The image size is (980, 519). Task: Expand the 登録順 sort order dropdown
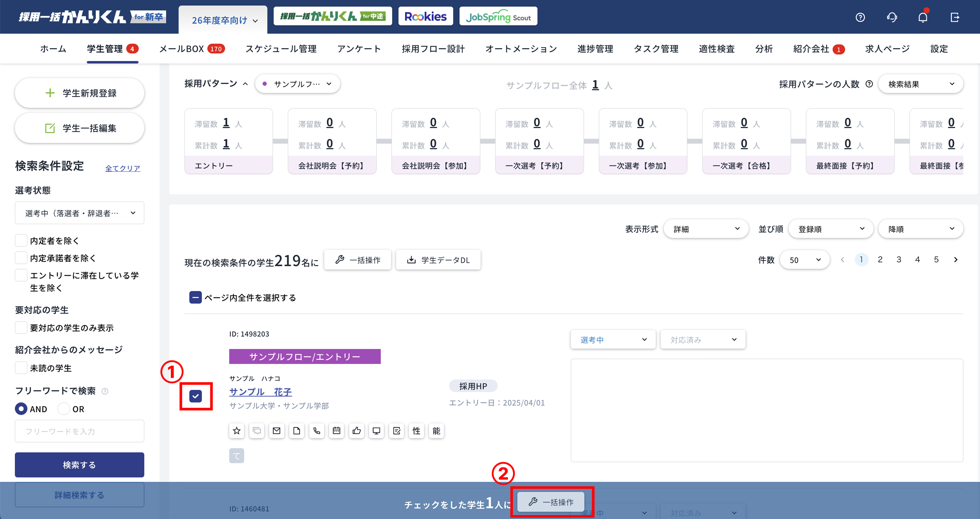pyautogui.click(x=831, y=229)
